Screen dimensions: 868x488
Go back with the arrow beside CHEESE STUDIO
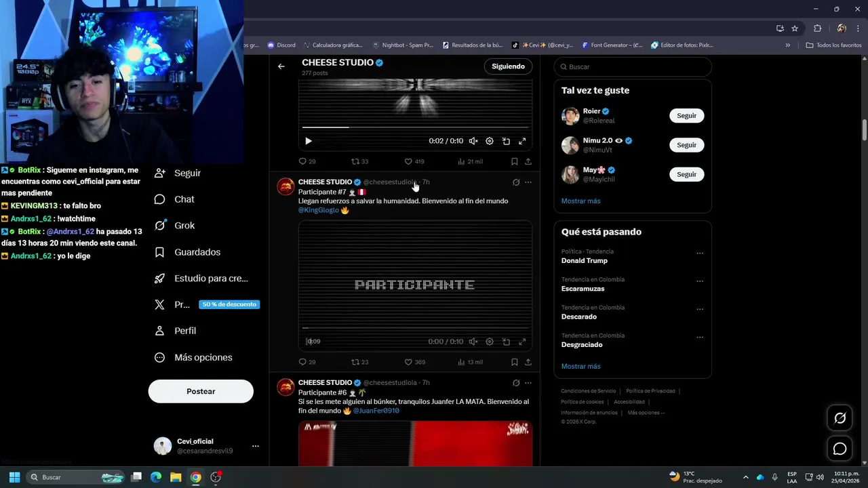click(281, 66)
